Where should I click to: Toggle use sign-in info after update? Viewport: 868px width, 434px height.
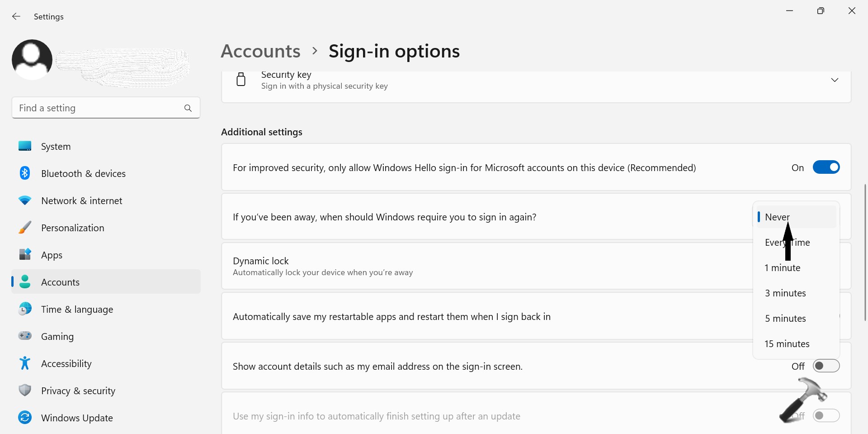coord(826,416)
